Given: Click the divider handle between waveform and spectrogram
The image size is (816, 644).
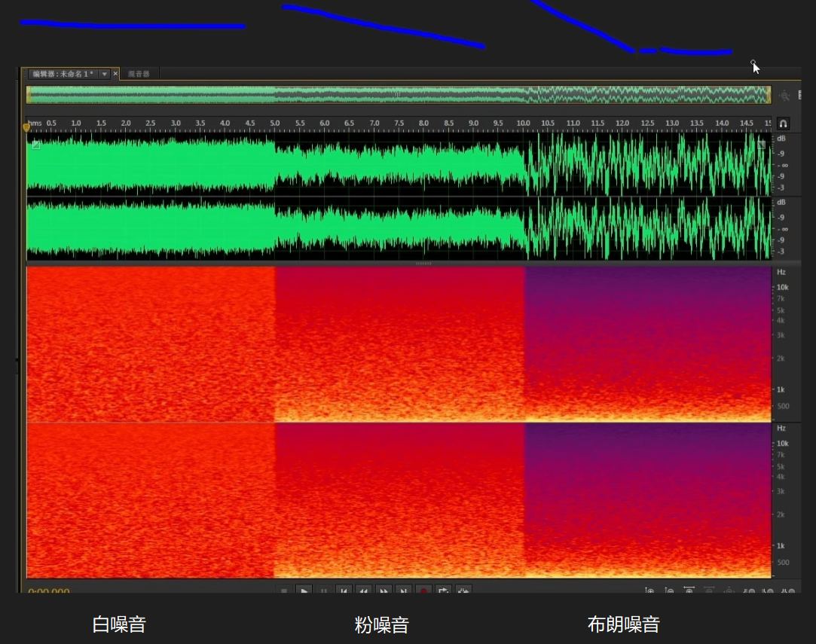Looking at the screenshot, I should (423, 264).
